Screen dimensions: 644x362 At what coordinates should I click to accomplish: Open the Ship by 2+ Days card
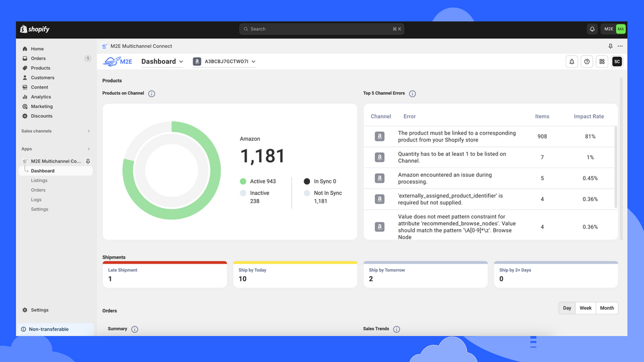(x=556, y=275)
